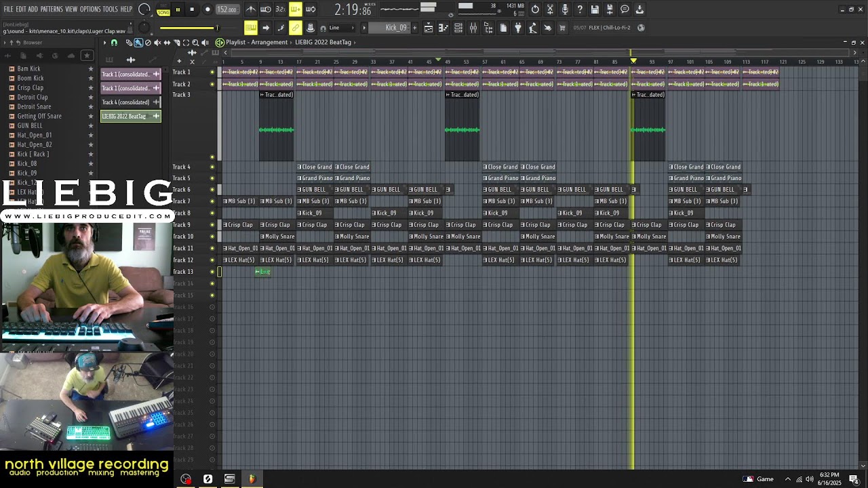Mute Track 4 with its green dot
Image resolution: width=868 pixels, height=488 pixels.
212,167
